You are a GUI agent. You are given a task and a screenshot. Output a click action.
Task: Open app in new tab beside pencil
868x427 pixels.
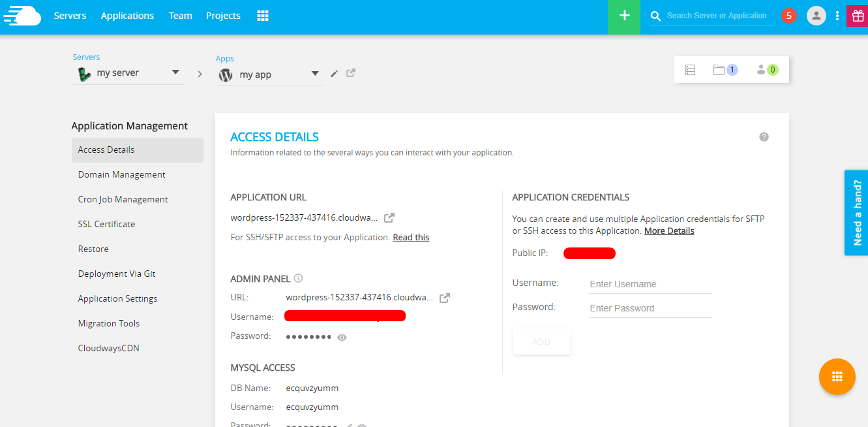pos(351,73)
